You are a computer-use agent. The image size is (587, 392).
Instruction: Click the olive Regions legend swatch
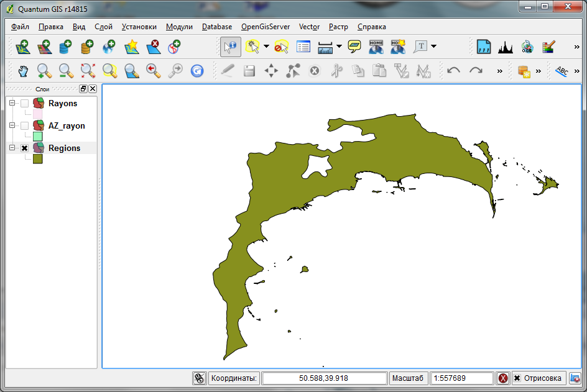[37, 159]
